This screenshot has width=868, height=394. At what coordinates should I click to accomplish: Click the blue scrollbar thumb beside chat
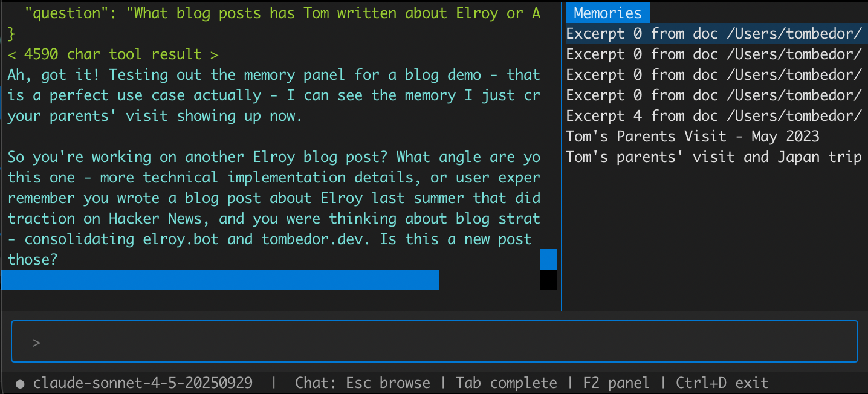(548, 259)
